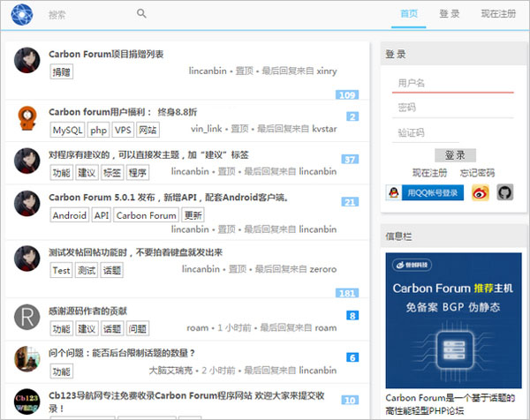Switch to the 首页 tab
Screen dimensions: 530x420
409,14
